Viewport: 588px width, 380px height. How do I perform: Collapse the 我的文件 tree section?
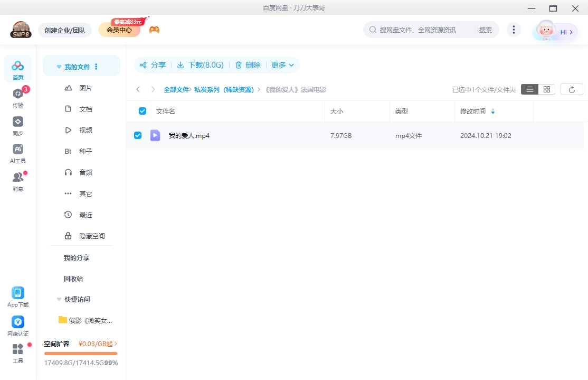[x=59, y=66]
